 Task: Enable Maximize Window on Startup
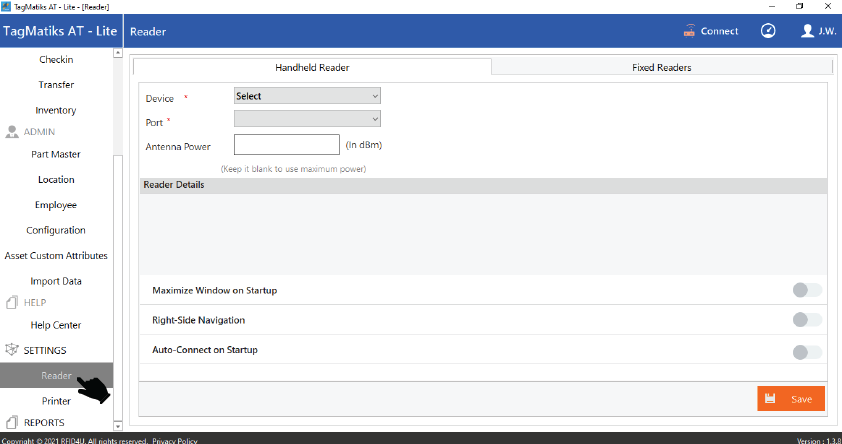806,290
